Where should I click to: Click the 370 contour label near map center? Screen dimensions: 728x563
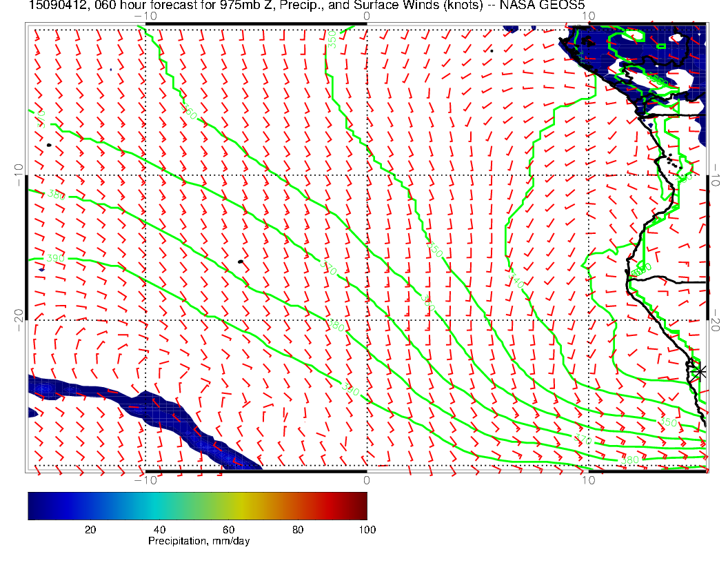pos(329,268)
